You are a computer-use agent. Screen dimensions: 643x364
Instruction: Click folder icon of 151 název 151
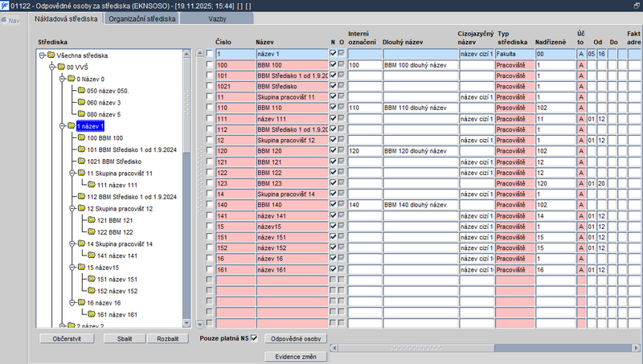[x=92, y=279]
